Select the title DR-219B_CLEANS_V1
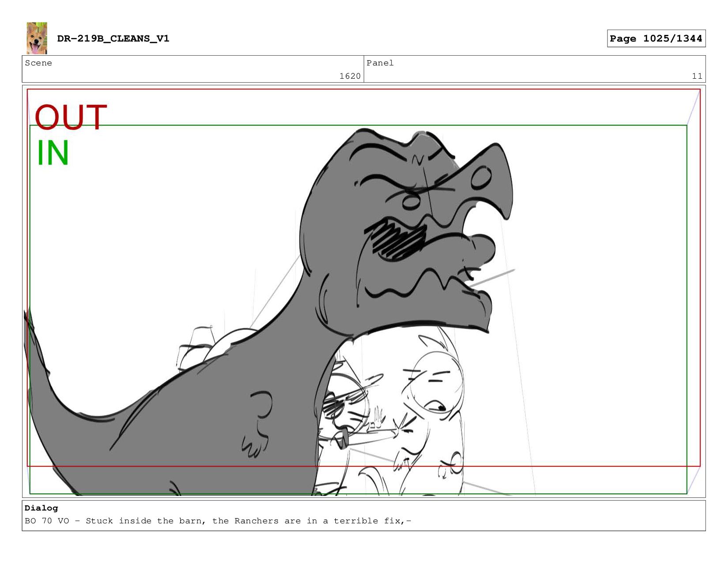Viewport: 728px width, 564px height. click(113, 38)
